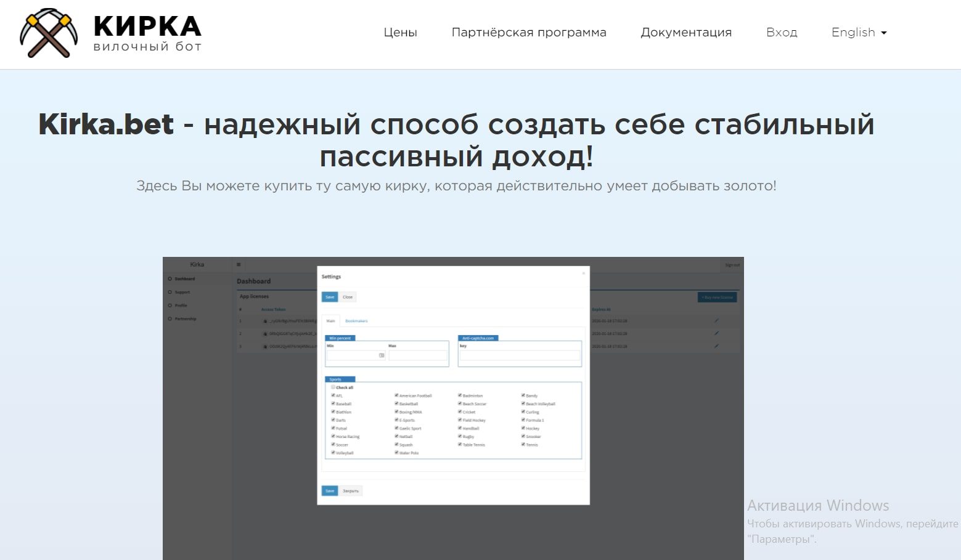
Task: Toggle the Check all sports checkbox
Action: pyautogui.click(x=333, y=388)
